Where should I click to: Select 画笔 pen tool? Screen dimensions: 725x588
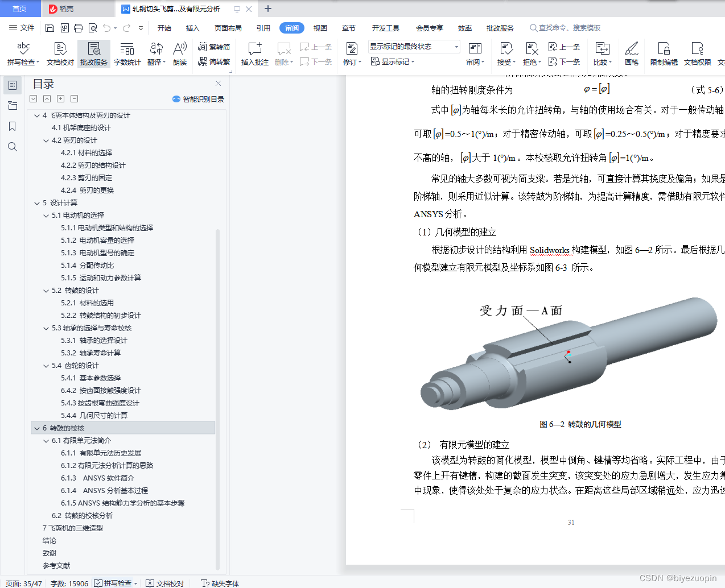tap(632, 54)
